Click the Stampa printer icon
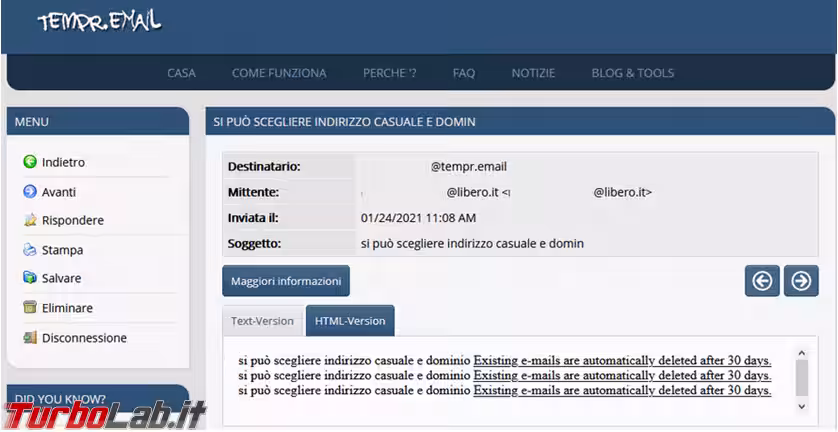838x432 pixels. click(x=30, y=250)
